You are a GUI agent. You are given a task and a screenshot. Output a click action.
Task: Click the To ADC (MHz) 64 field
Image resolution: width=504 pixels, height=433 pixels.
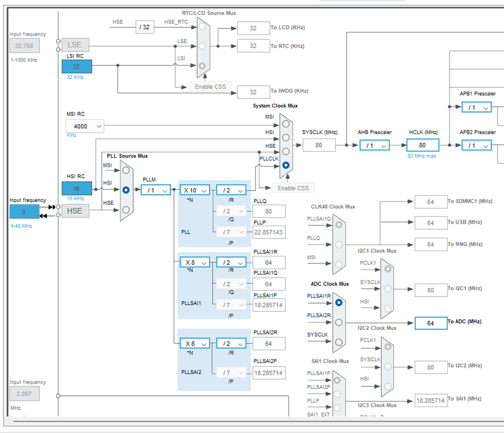[x=431, y=323]
